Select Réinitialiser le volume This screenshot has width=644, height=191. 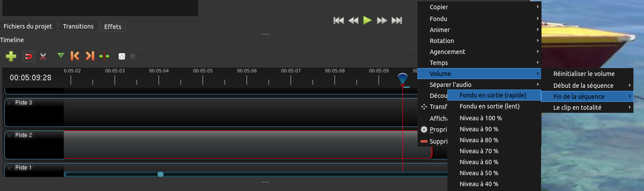(x=584, y=74)
